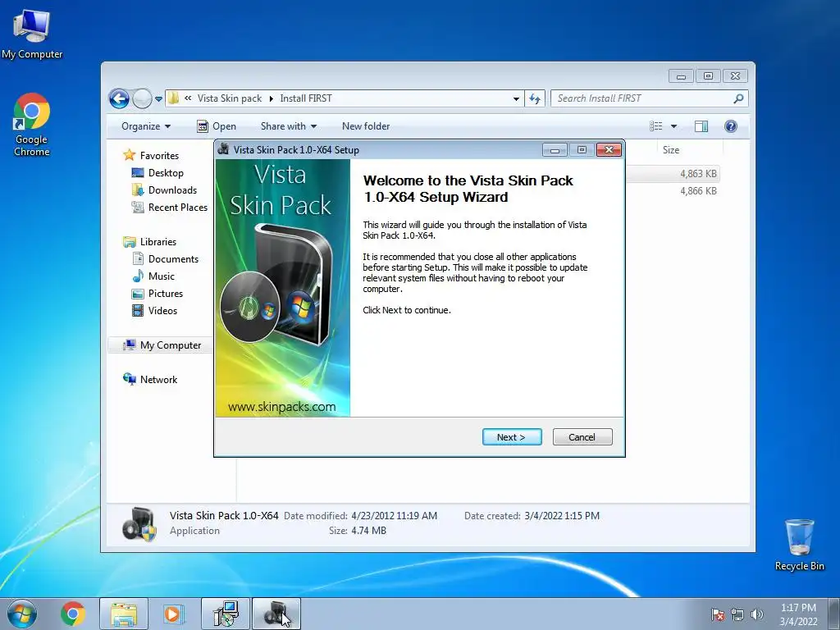Click Open in the Explorer toolbar
This screenshot has height=630, width=840.
217,126
